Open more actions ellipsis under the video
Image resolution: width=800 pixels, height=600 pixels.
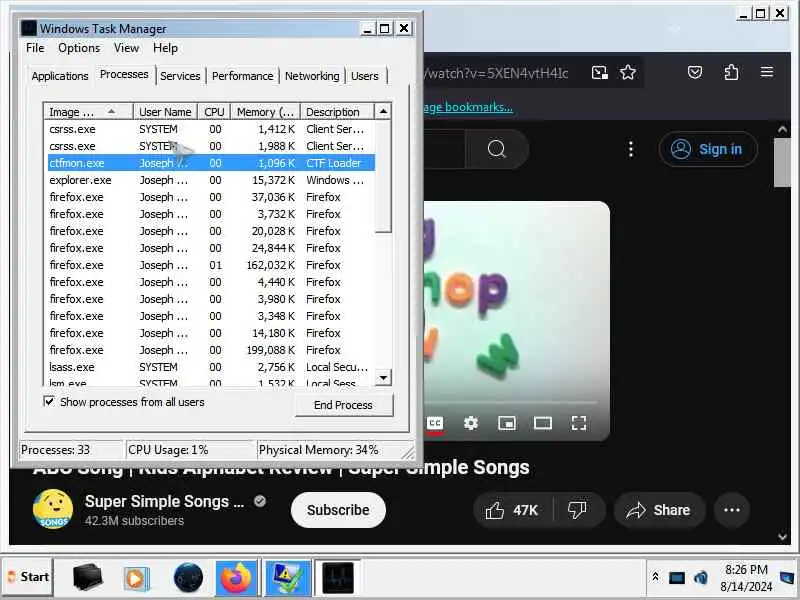(x=732, y=510)
